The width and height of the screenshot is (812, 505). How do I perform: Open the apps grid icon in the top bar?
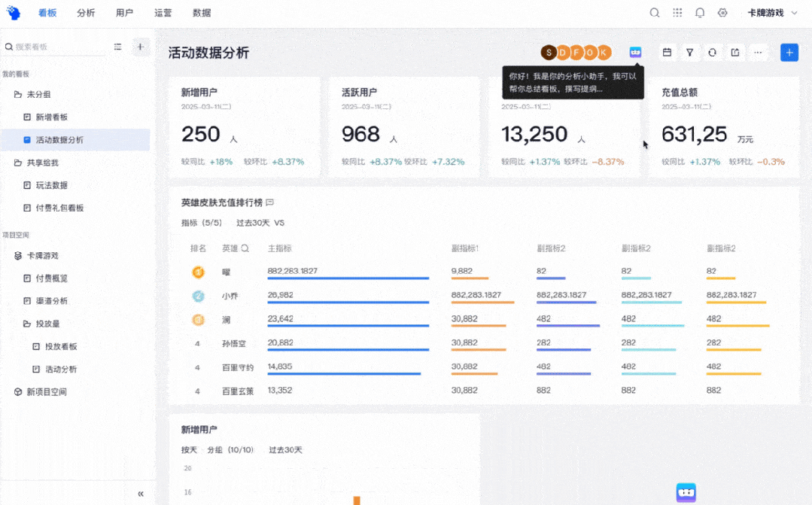pyautogui.click(x=677, y=12)
